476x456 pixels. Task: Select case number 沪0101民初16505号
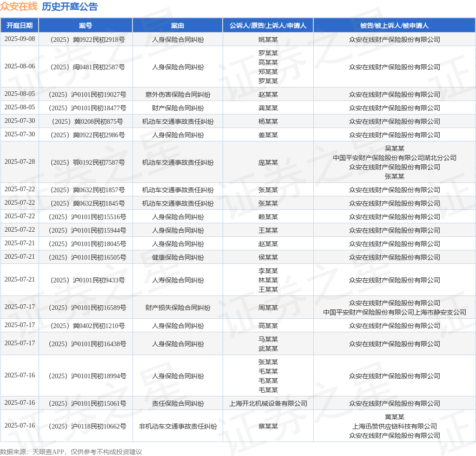[87, 257]
